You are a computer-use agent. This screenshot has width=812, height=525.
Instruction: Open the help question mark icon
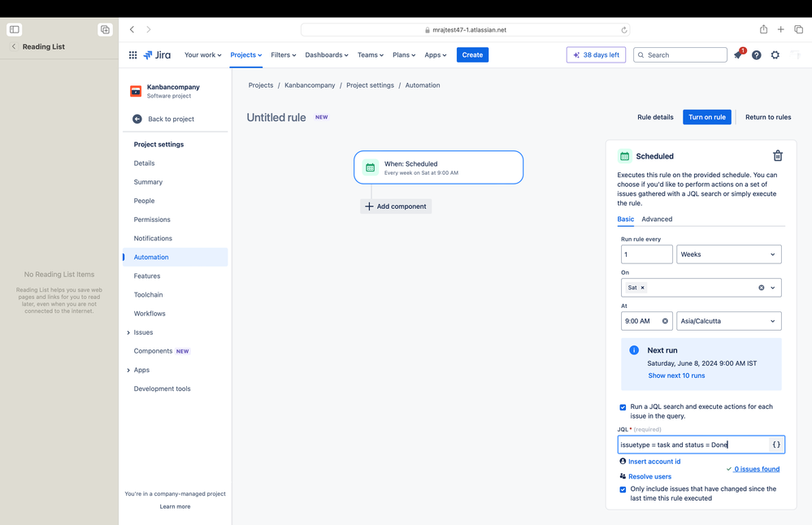click(757, 55)
